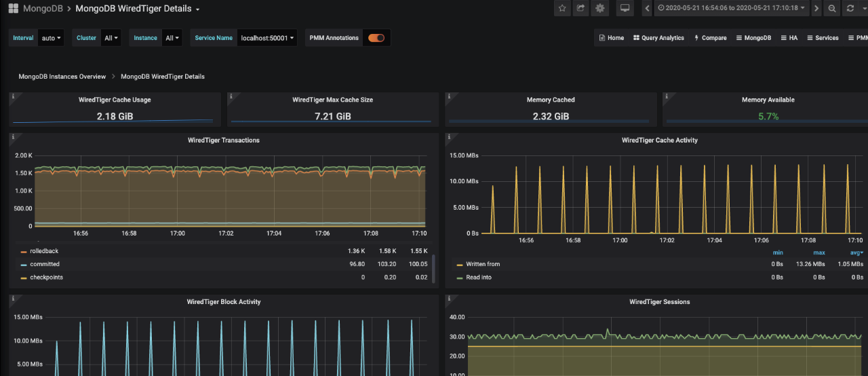Open WiredTiger Block Activity panel title menu
This screenshot has height=376, width=868.
224,302
